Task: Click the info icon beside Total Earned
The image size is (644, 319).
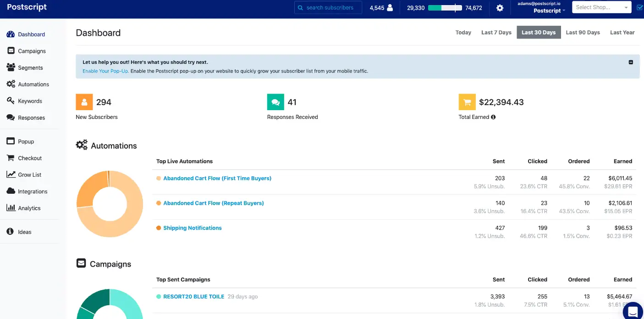Action: (x=493, y=117)
